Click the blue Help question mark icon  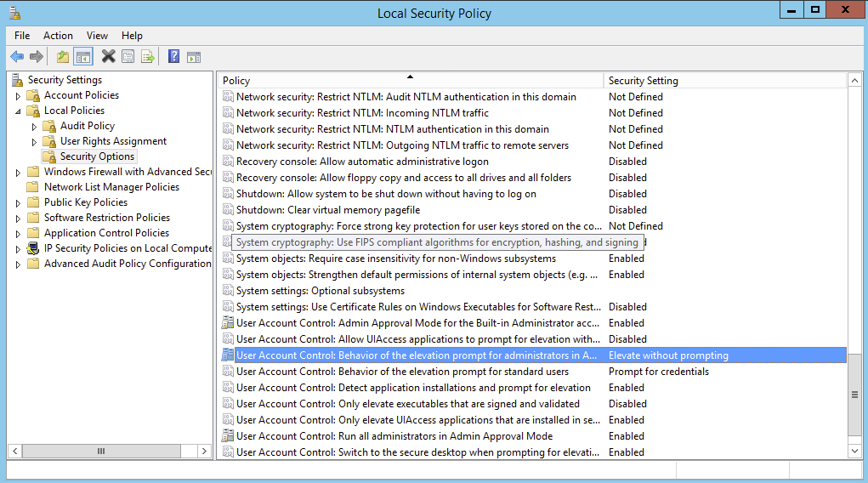tap(173, 57)
